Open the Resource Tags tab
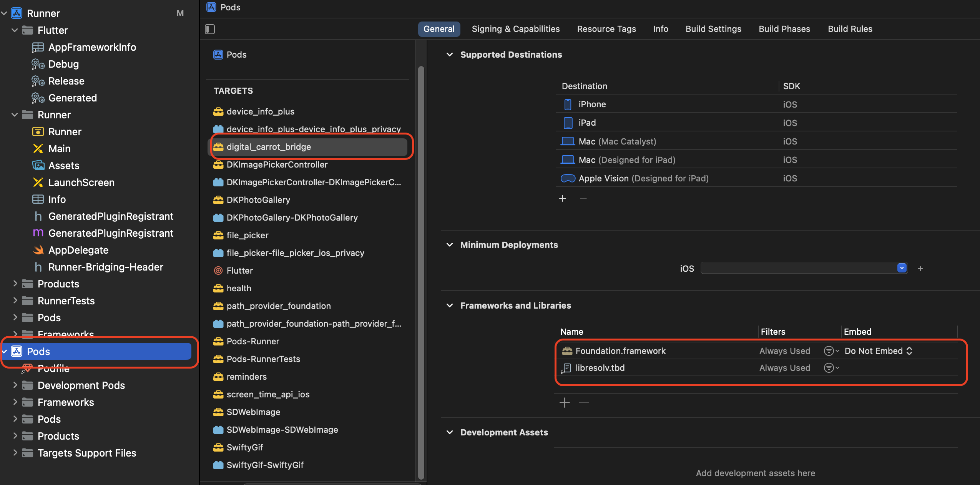Viewport: 980px width, 485px height. point(606,29)
